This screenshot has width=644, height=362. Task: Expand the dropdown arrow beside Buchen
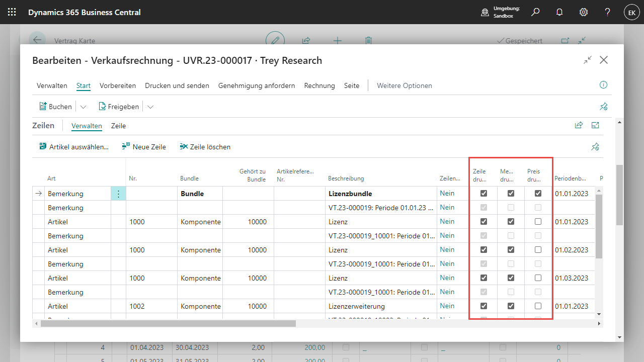click(83, 107)
